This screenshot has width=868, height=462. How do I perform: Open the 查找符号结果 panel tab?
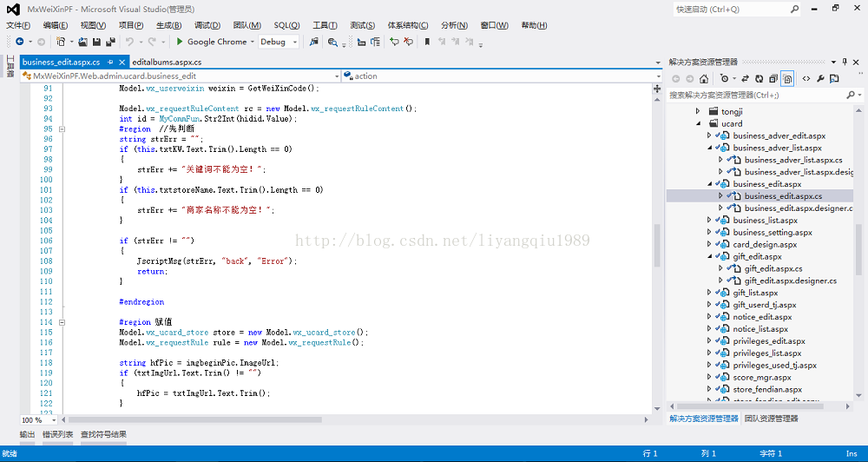(x=103, y=434)
